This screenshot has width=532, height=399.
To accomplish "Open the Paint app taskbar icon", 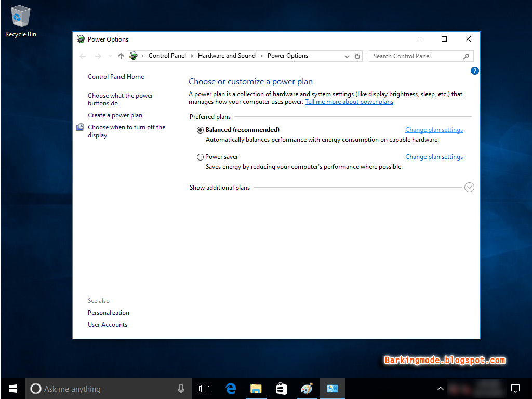I will coord(307,389).
